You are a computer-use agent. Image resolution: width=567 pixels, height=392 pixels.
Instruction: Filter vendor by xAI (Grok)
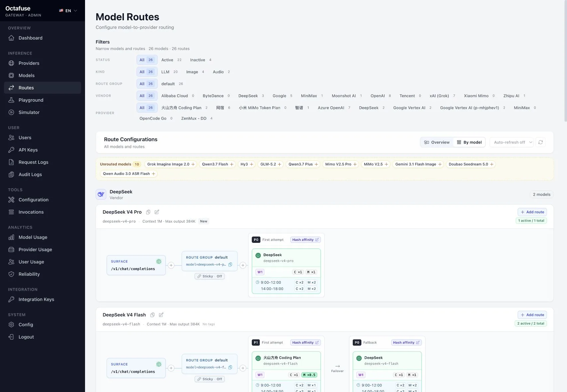442,96
